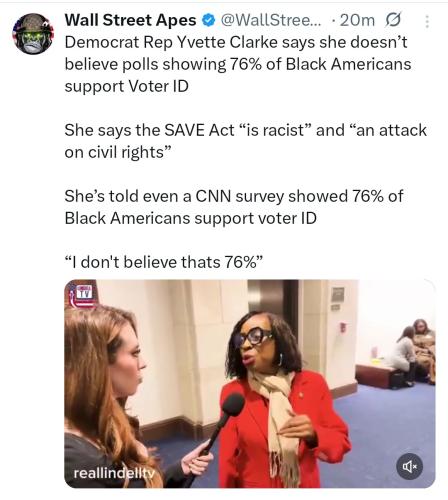Viewport: 448px width, 500px height.
Task: Click the paragraph mentioning Rep Yvette Clarke
Action: point(238,64)
